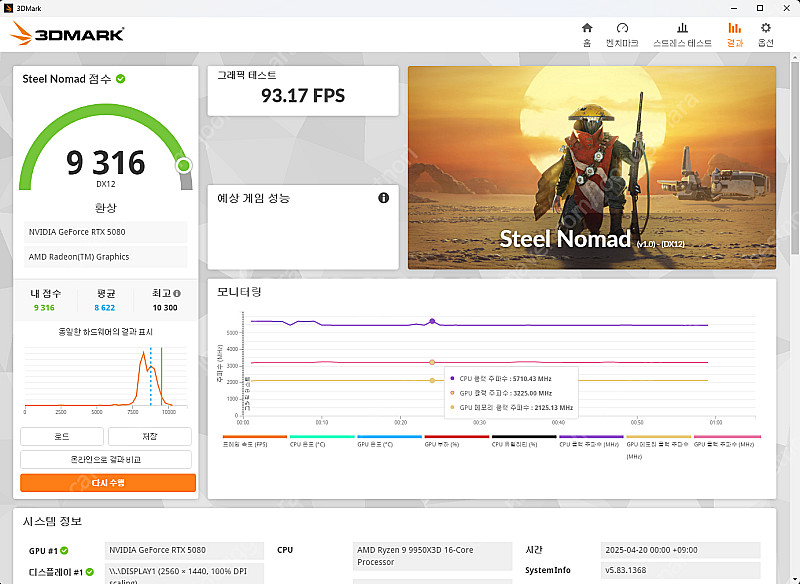The height and width of the screenshot is (584, 800).
Task: Click the 3DMark app icon in title bar
Action: point(8,8)
